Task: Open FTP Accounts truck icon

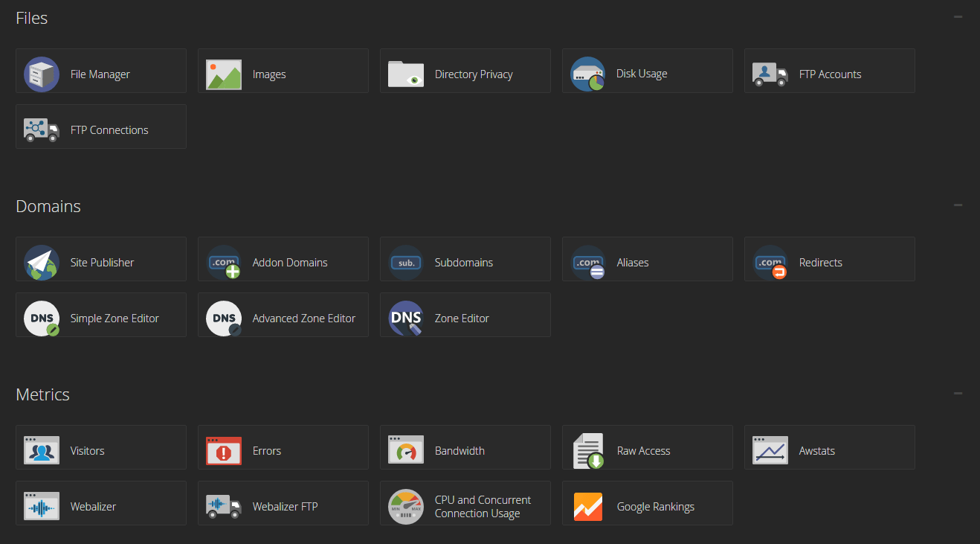Action: coord(770,74)
